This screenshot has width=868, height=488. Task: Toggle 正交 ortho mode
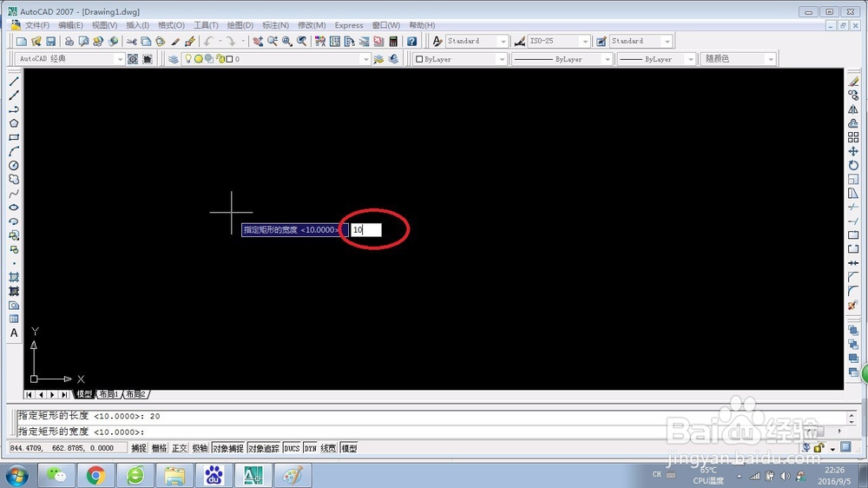point(180,448)
